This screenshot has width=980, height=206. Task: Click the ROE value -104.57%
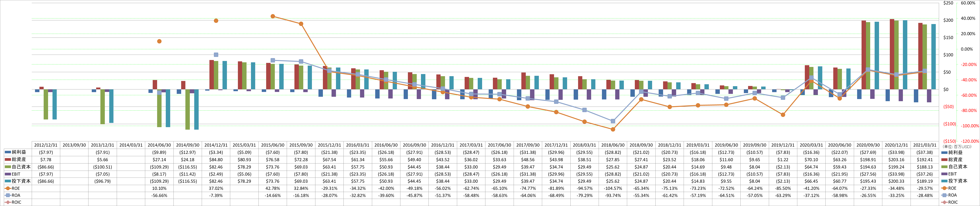(612, 188)
